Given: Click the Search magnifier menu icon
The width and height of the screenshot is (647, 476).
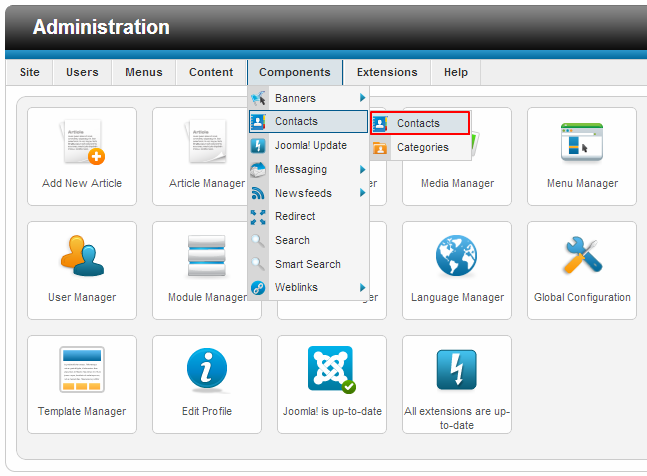Looking at the screenshot, I should pyautogui.click(x=258, y=240).
